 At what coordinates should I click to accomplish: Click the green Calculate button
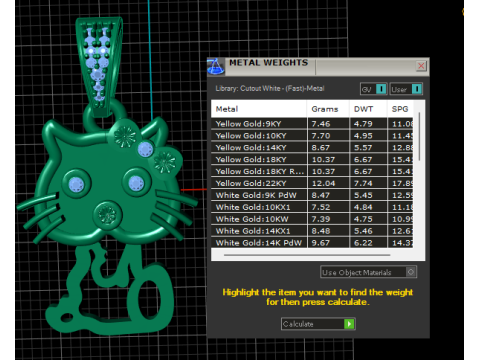(318, 324)
